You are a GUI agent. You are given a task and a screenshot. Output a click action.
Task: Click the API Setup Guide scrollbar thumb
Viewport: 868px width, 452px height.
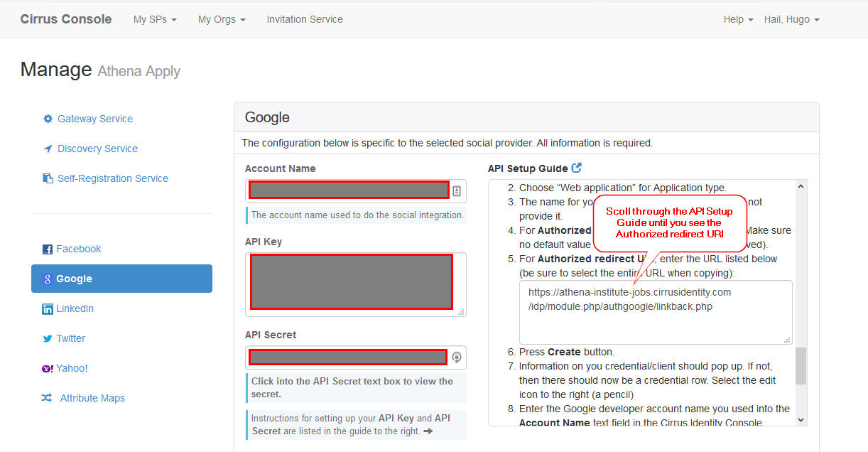click(x=801, y=366)
